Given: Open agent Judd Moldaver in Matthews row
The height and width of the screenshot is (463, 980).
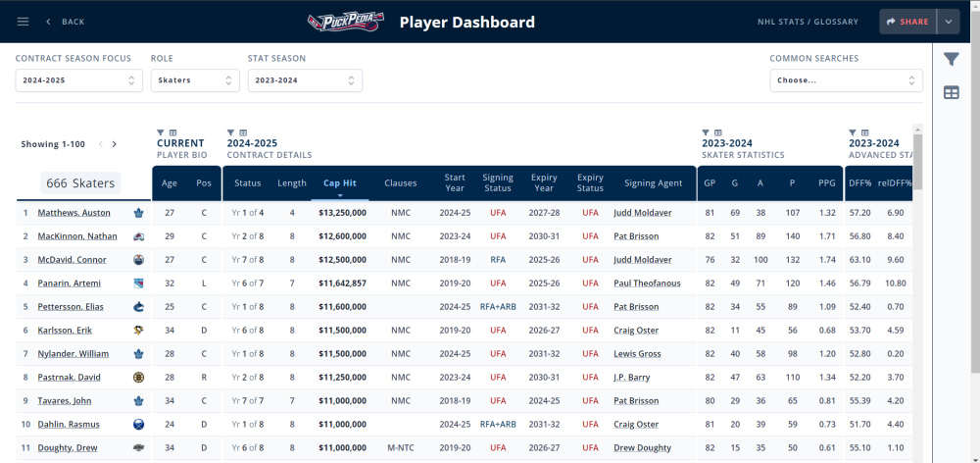Looking at the screenshot, I should click(x=643, y=213).
